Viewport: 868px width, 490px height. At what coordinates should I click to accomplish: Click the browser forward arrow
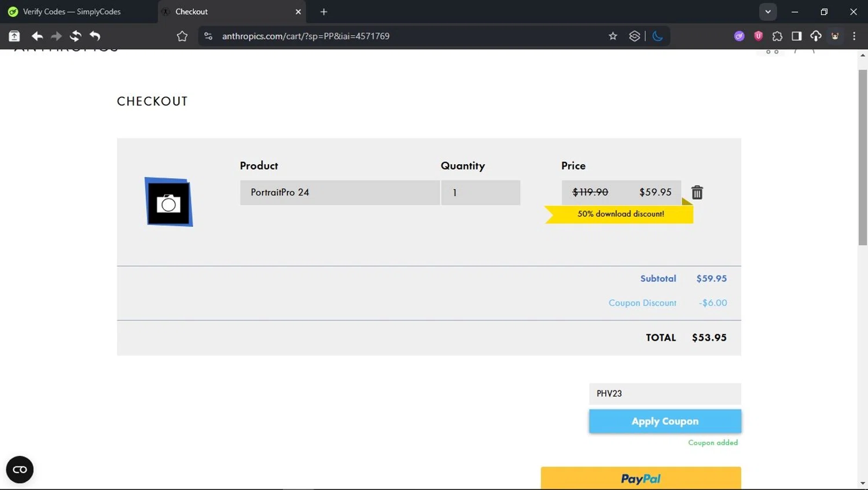coord(56,36)
